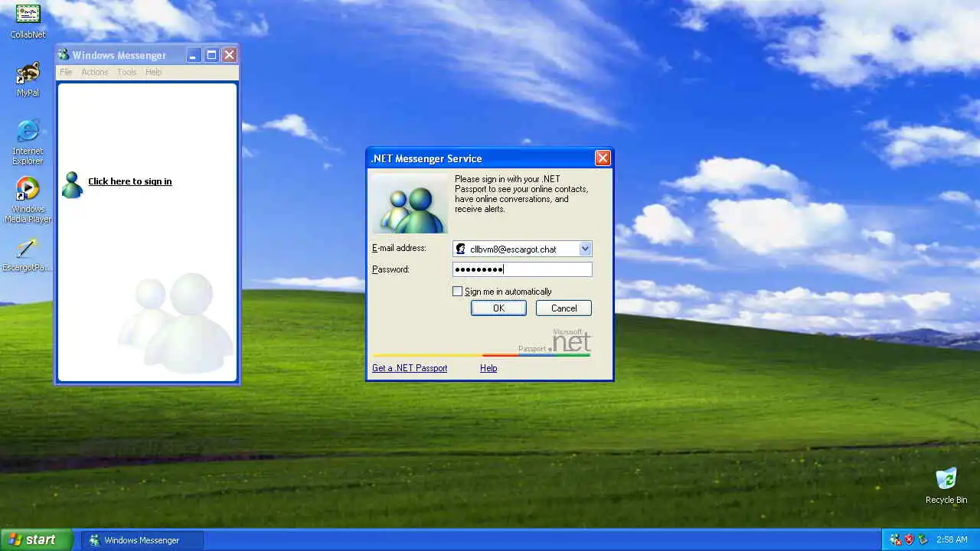Click Cancel in the sign-in dialog
980x551 pixels.
click(x=563, y=308)
